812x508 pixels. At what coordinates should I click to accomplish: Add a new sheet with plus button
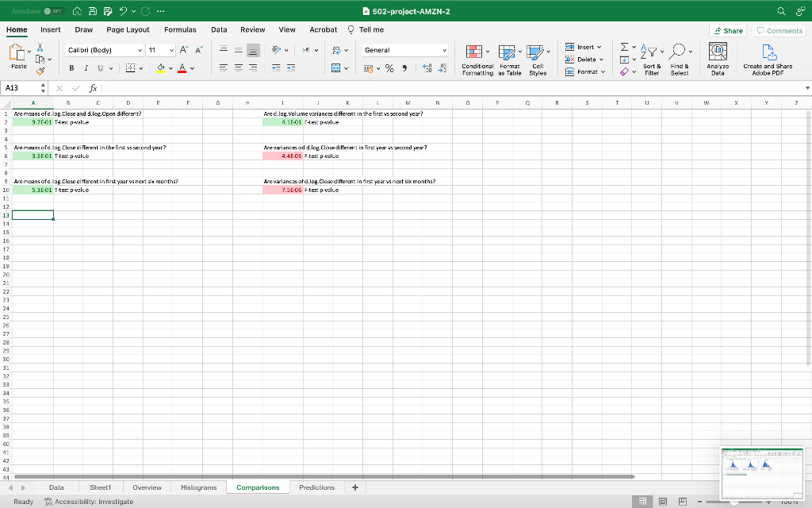coord(354,487)
